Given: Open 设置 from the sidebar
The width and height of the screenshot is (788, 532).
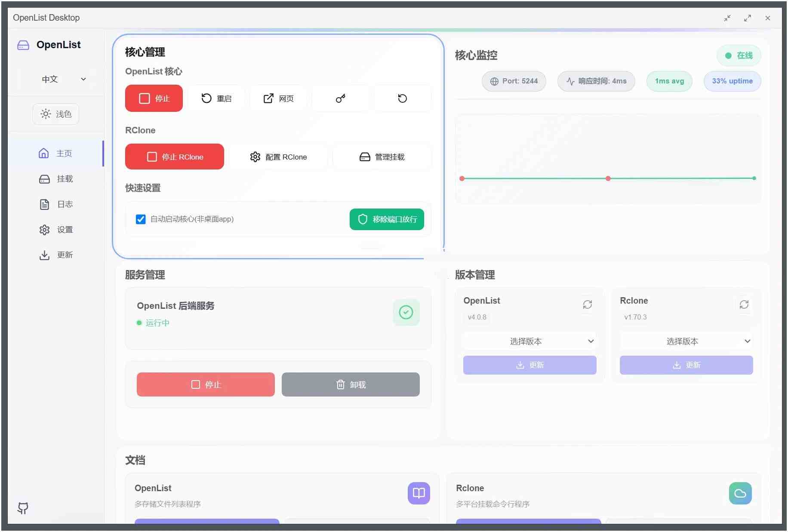Looking at the screenshot, I should coord(55,230).
